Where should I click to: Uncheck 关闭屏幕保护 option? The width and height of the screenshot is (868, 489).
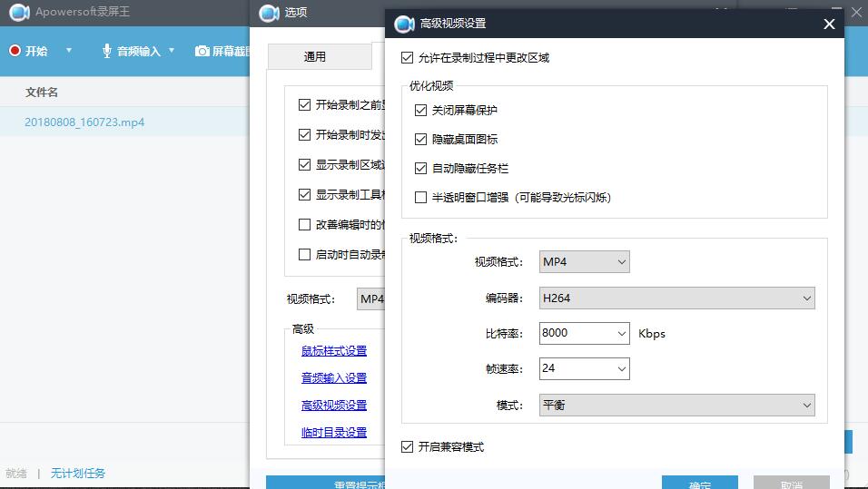coord(420,110)
